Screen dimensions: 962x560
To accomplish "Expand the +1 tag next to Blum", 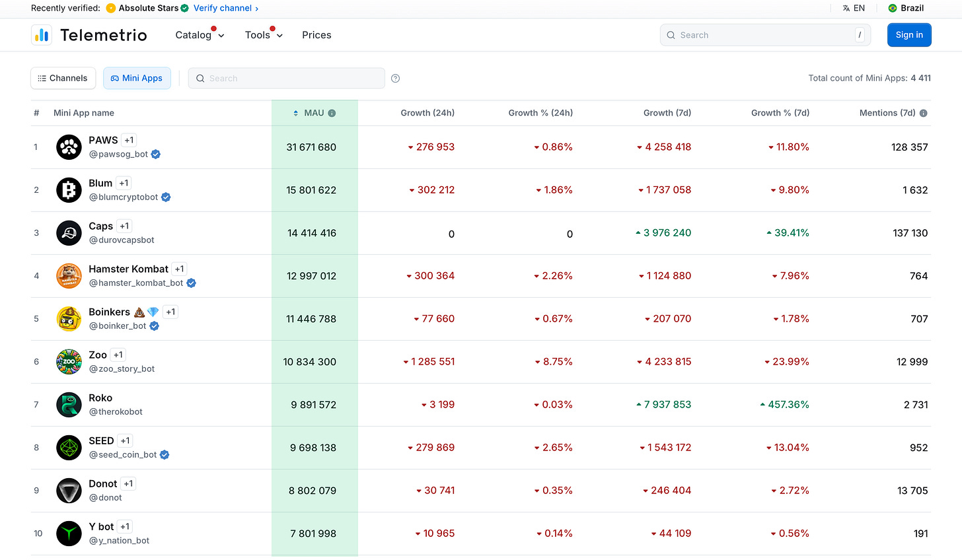I will pyautogui.click(x=124, y=183).
